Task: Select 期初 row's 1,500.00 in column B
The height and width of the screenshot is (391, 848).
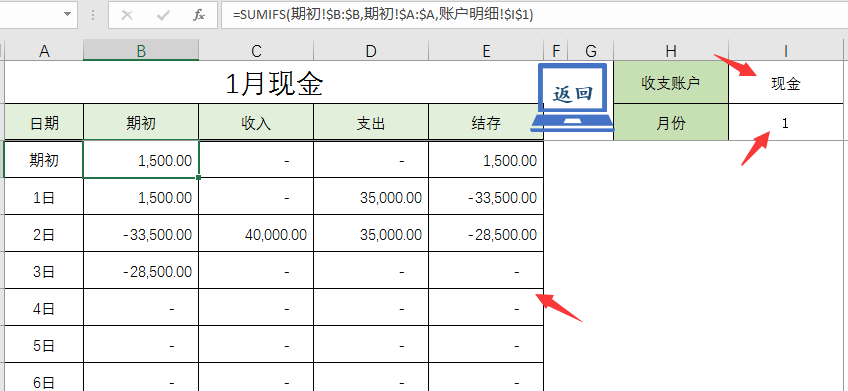Action: point(141,160)
